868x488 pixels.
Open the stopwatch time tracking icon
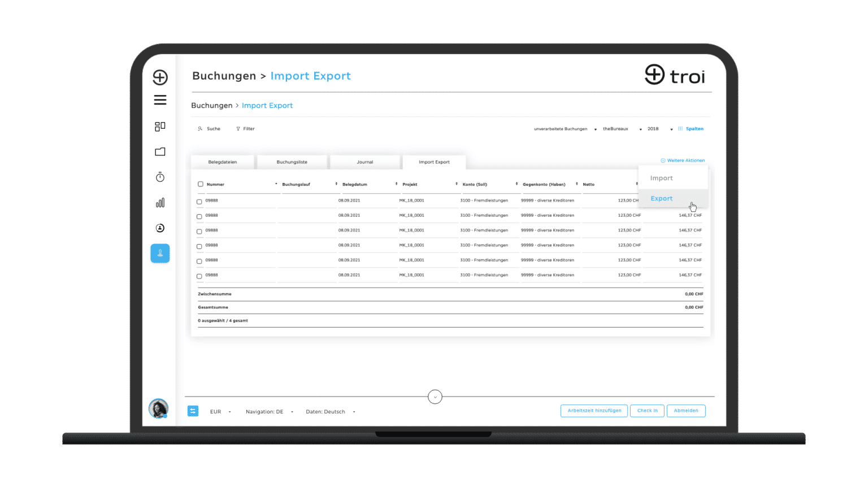(160, 177)
